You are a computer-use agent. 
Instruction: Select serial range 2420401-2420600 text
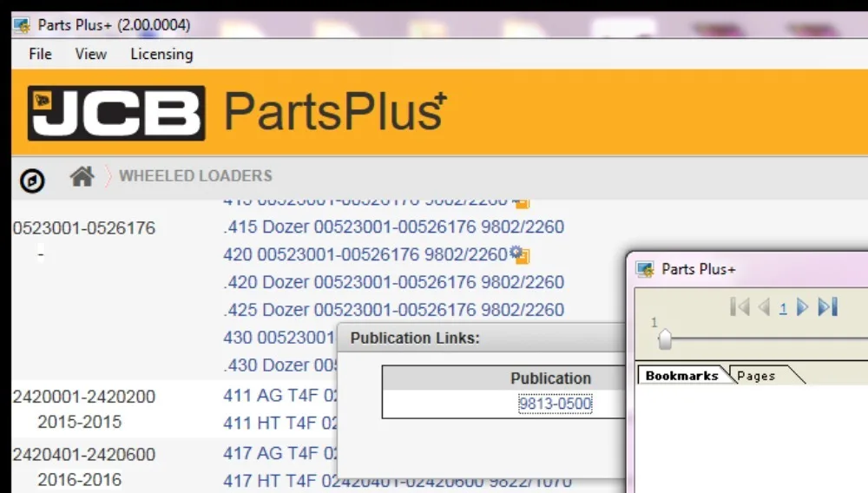(84, 454)
